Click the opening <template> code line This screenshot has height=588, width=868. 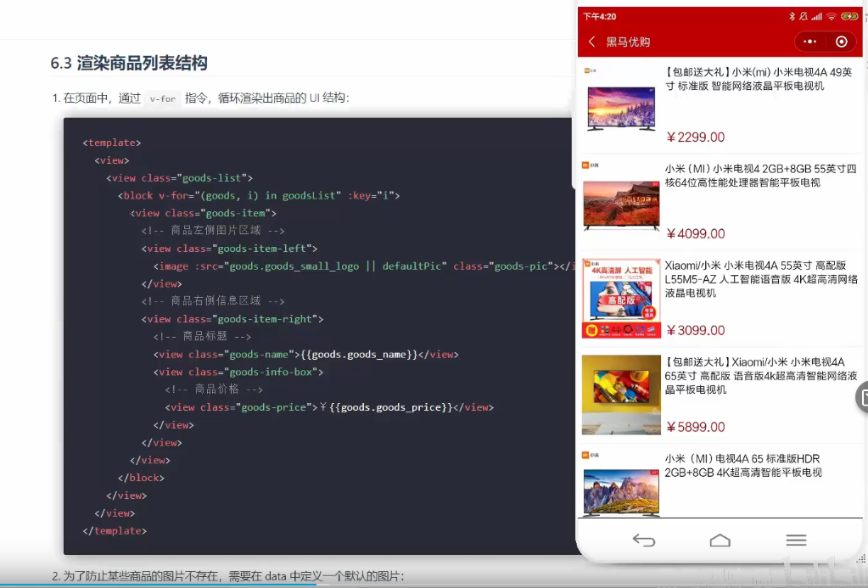click(x=112, y=143)
